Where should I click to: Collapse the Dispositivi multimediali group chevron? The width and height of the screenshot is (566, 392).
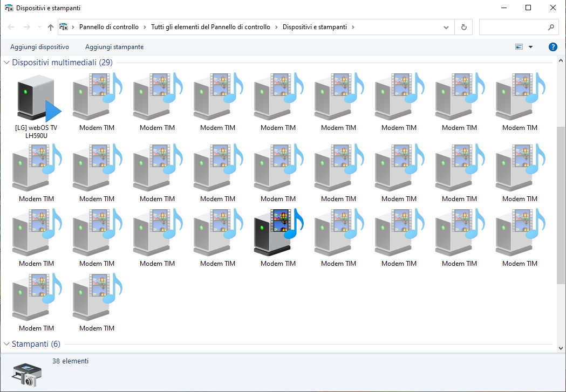click(x=6, y=63)
